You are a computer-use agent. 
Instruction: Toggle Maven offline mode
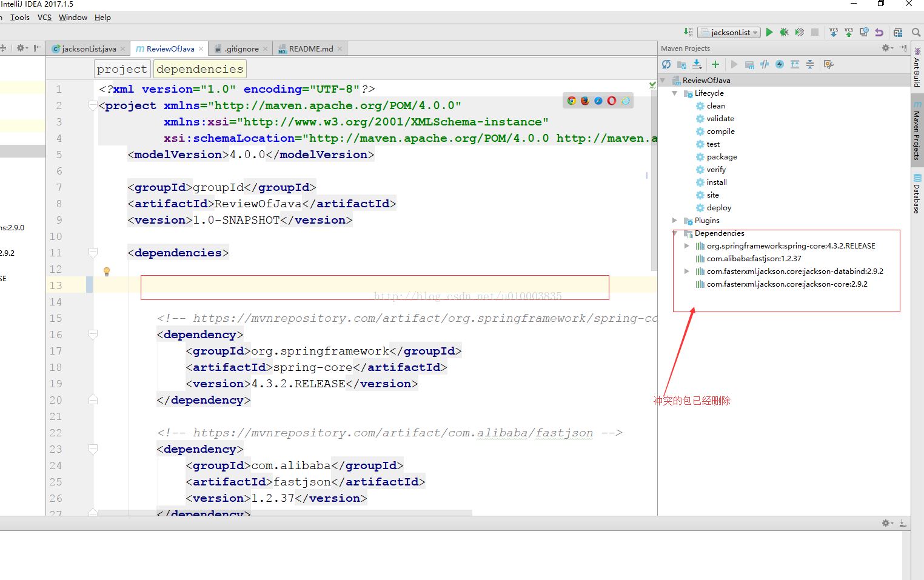coord(765,64)
